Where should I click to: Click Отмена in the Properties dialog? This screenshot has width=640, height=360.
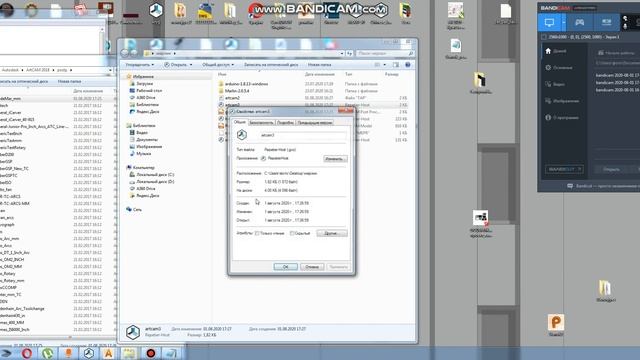[312, 267]
